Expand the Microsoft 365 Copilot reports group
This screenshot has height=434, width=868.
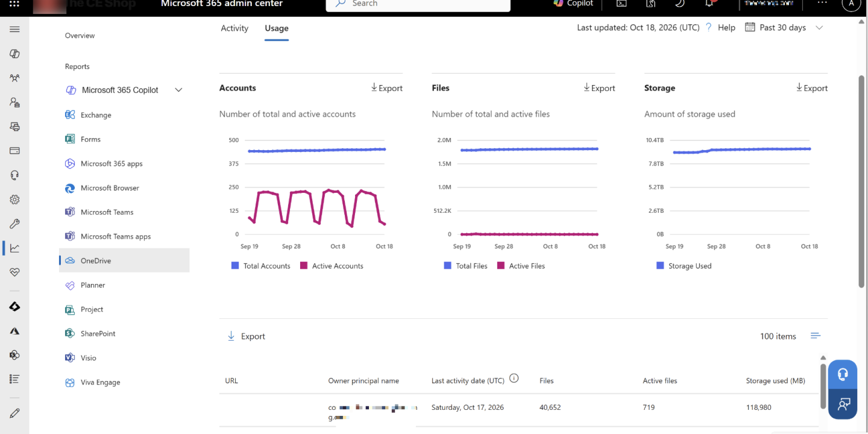[x=178, y=90]
